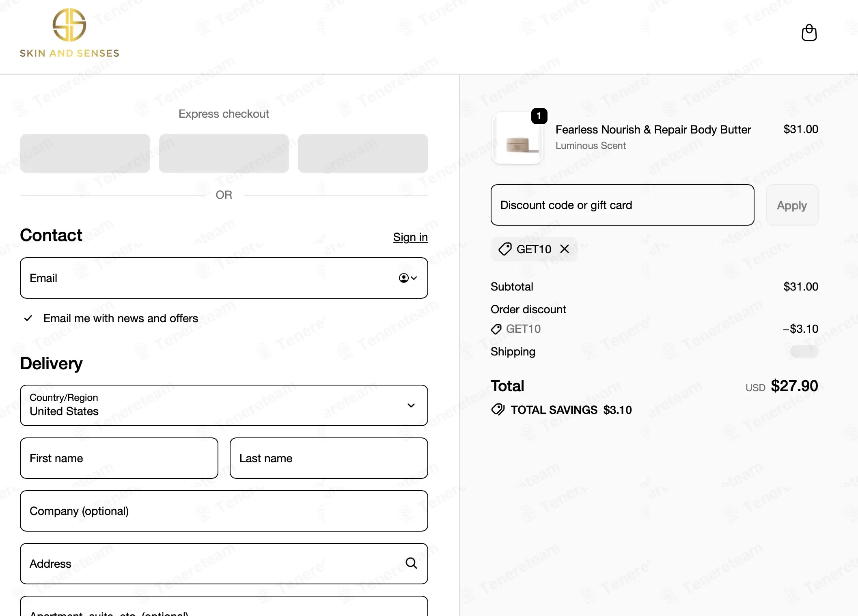Uncheck Email me with news and offers
This screenshot has width=858, height=616.
28,318
